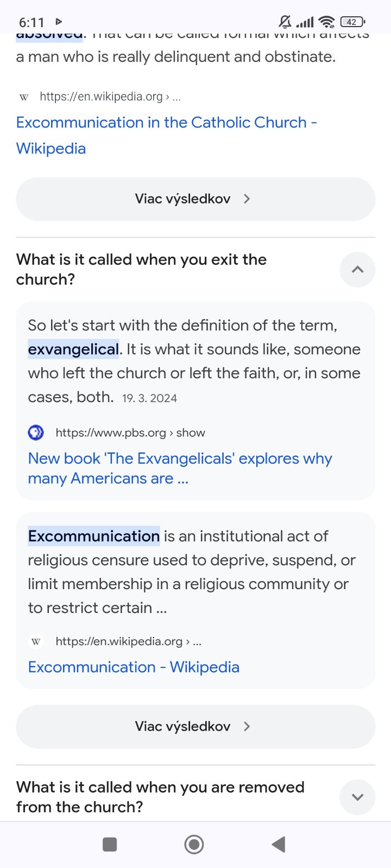
Task: Tap the muted notifications bell icon
Action: pyautogui.click(x=285, y=22)
